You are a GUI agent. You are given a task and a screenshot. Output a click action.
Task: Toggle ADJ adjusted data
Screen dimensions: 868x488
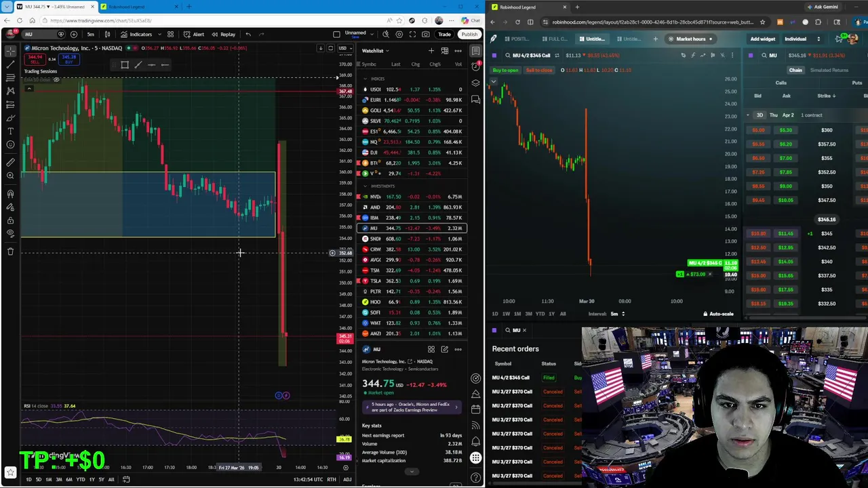click(347, 479)
